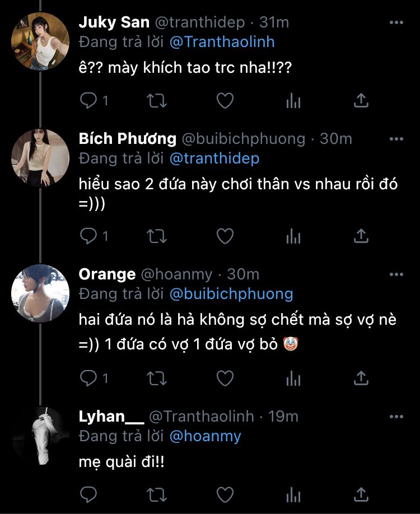
Task: Retweet Orange's tweet
Action: 156,379
